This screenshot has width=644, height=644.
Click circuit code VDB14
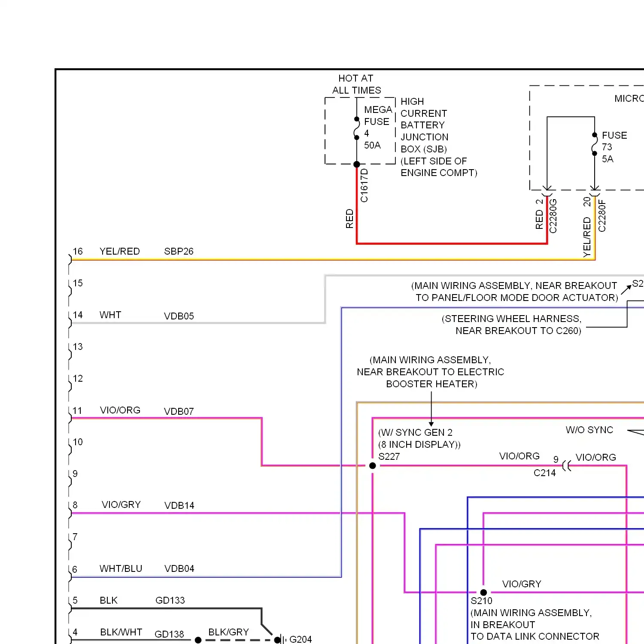point(179,505)
